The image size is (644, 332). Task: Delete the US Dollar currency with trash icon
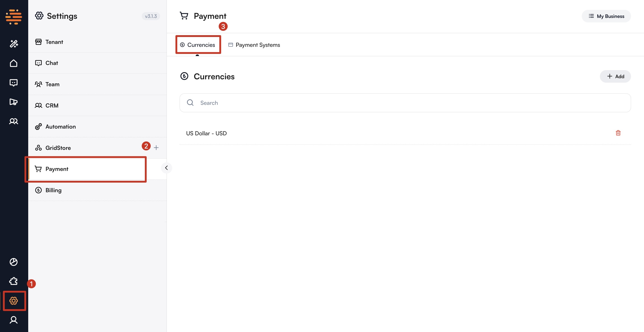click(618, 133)
